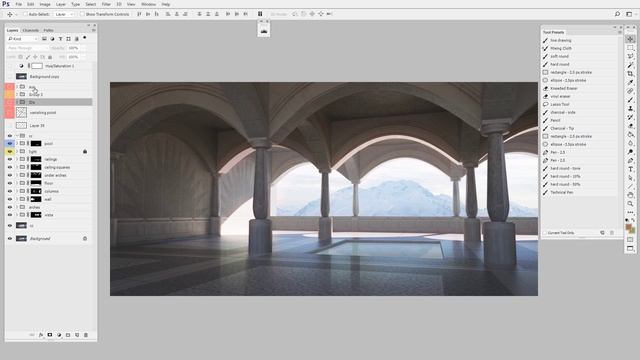The height and width of the screenshot is (360, 640).
Task: Switch to the Channels tab
Action: click(x=31, y=30)
